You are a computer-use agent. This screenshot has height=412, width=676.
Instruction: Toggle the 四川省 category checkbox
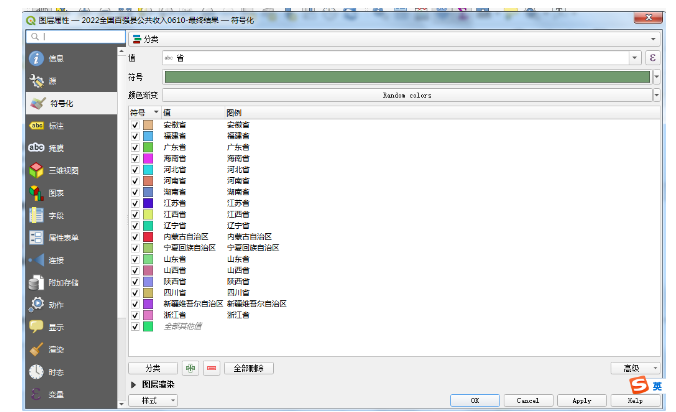[135, 293]
